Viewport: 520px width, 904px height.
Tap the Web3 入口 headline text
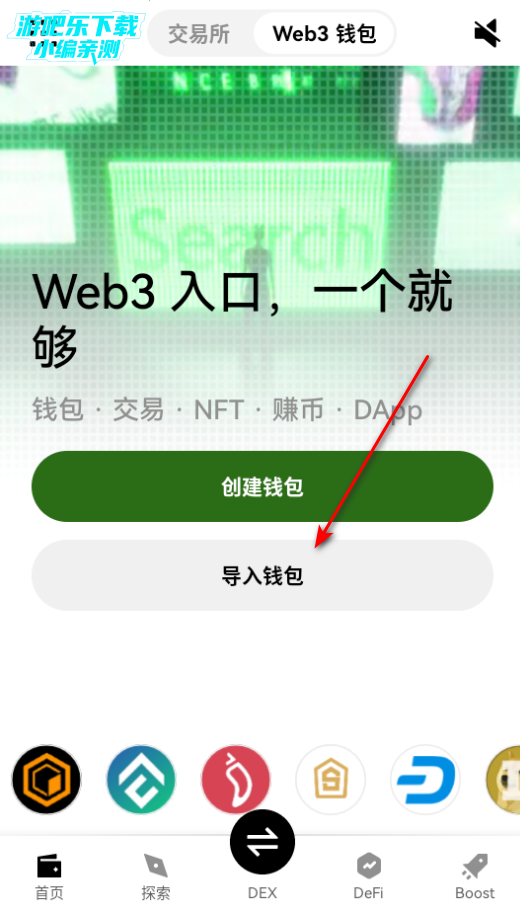tap(242, 319)
